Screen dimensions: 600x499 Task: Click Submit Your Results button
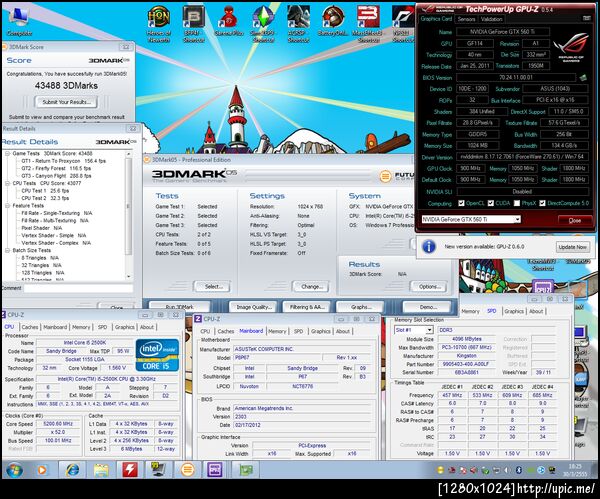point(66,102)
